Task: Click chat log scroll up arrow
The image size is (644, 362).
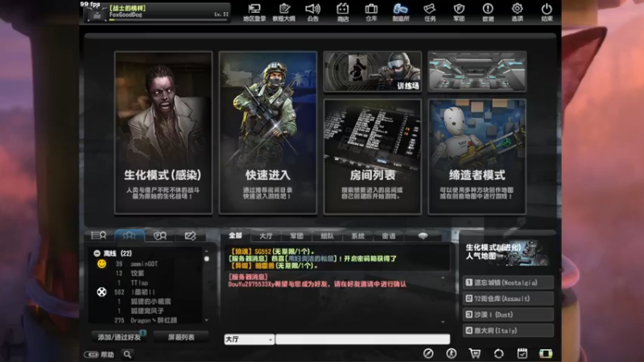Action: click(x=443, y=278)
